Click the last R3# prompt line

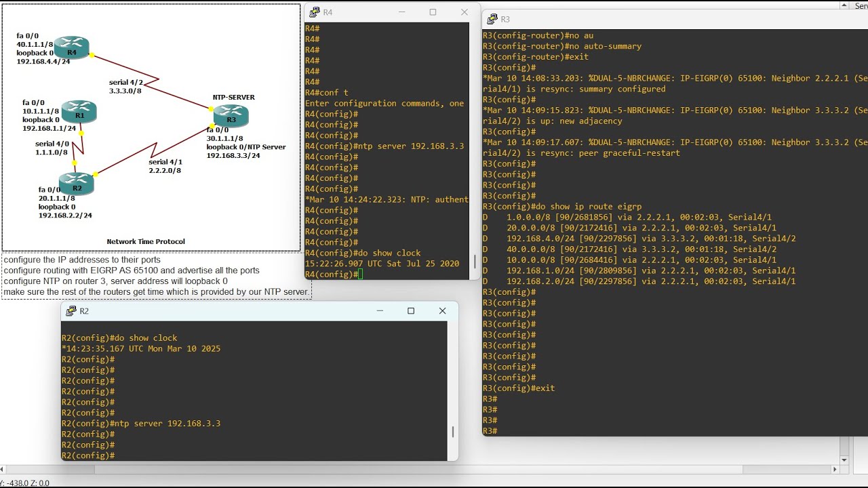[x=490, y=431]
